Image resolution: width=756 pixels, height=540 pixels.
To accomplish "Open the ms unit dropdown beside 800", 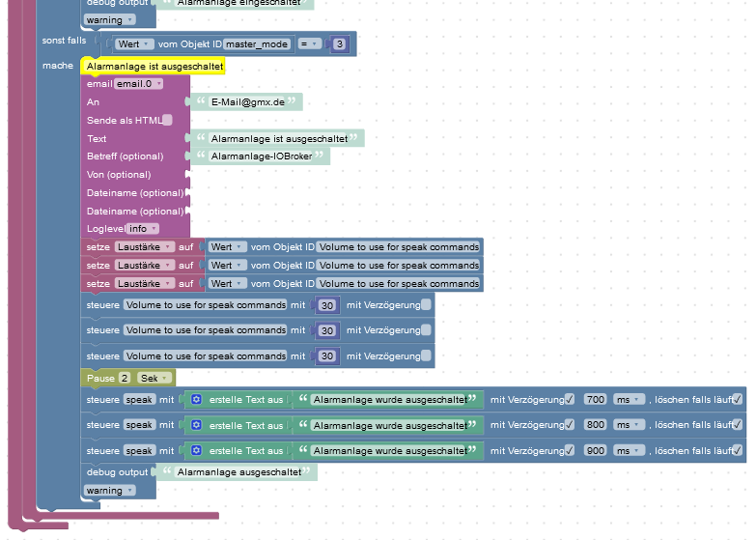I will 629,425.
